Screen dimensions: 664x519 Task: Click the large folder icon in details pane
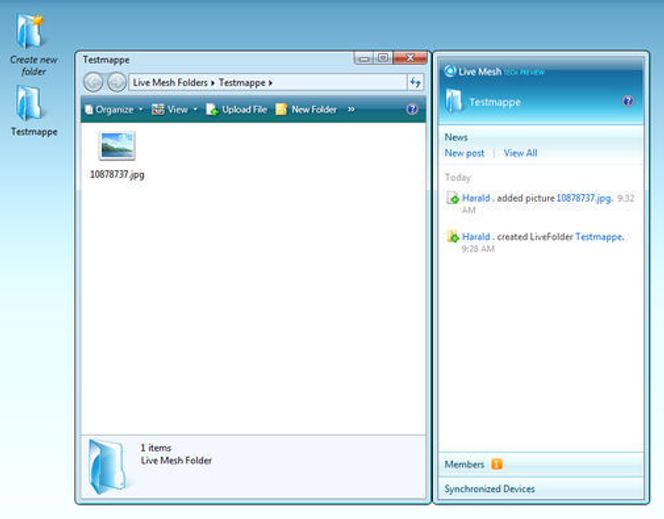(107, 467)
